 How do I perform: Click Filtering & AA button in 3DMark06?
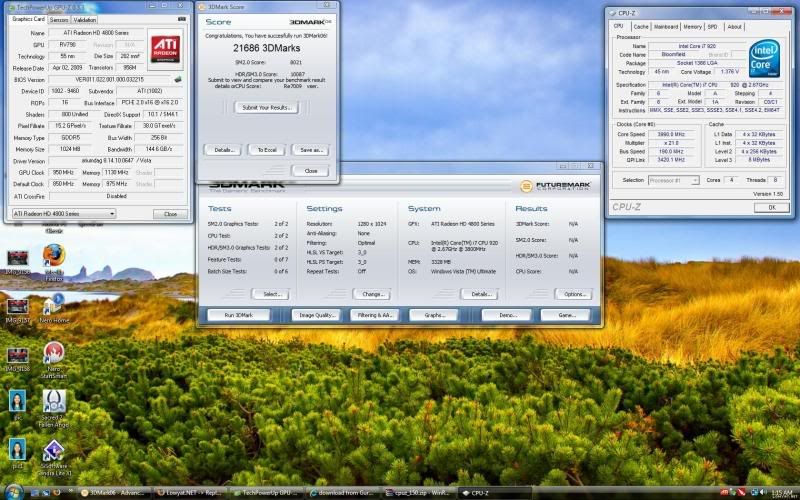point(374,315)
